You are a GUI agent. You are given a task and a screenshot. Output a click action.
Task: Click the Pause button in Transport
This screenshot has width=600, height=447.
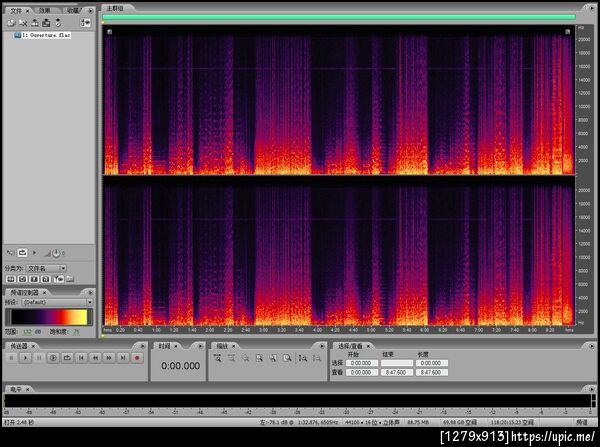39,358
